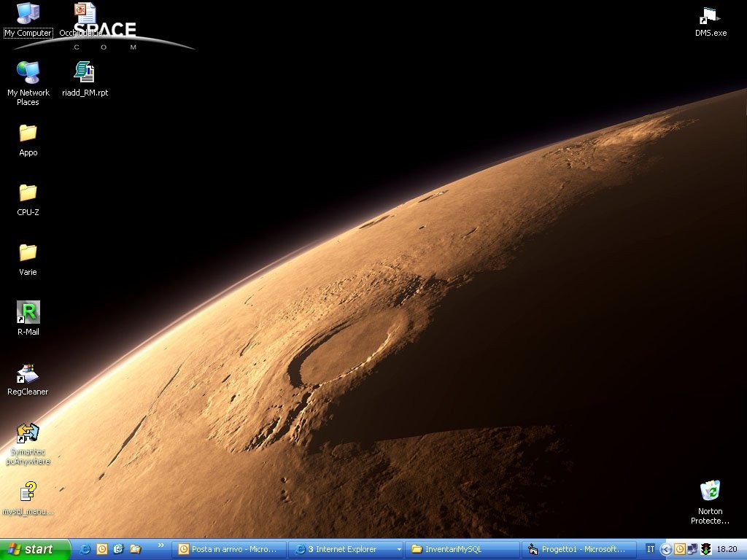Click the network connection tray icon
This screenshot has height=560, width=747.
click(x=692, y=549)
